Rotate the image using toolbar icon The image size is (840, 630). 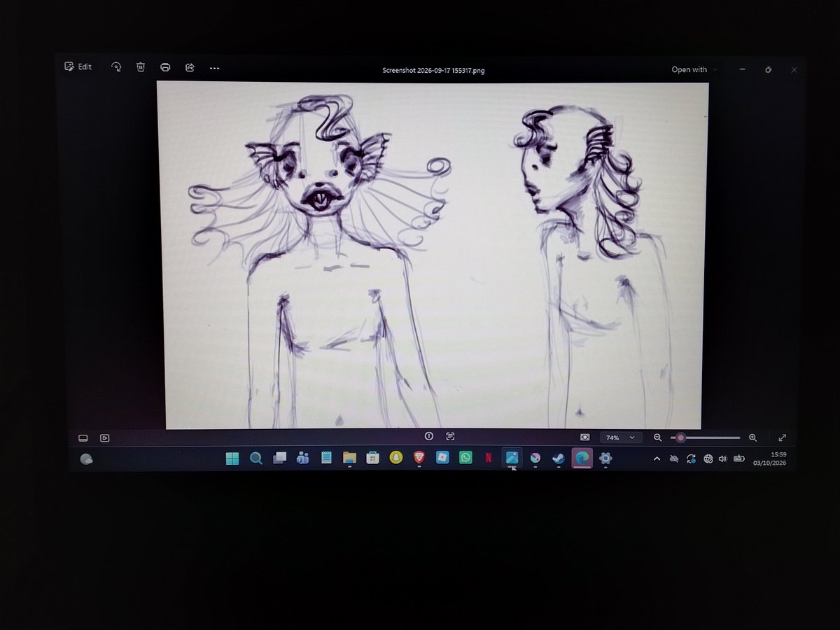(116, 67)
